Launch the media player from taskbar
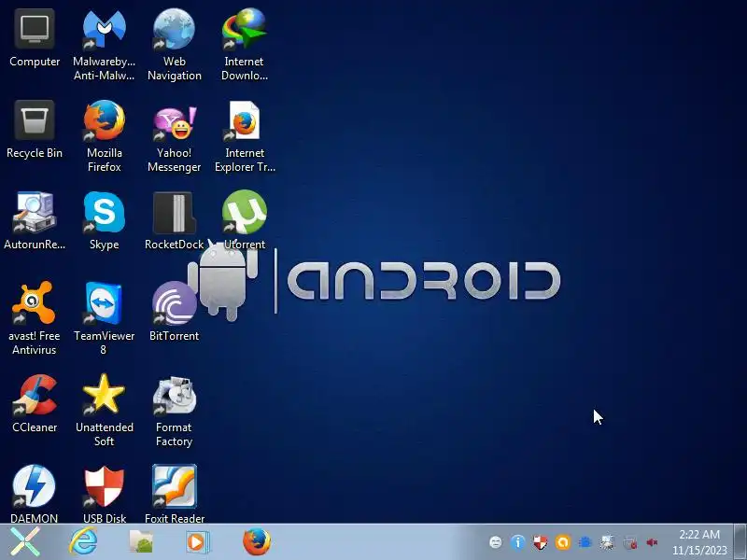Screen dimensions: 747x560 (197, 542)
